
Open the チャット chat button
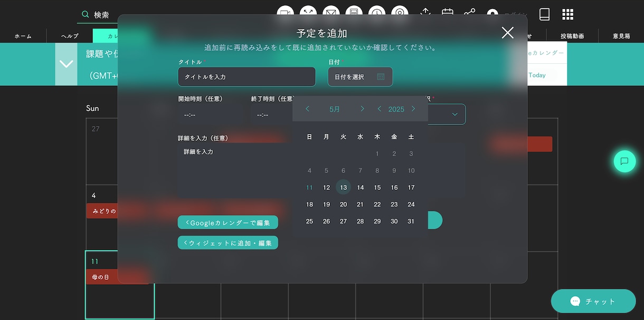pos(593,301)
